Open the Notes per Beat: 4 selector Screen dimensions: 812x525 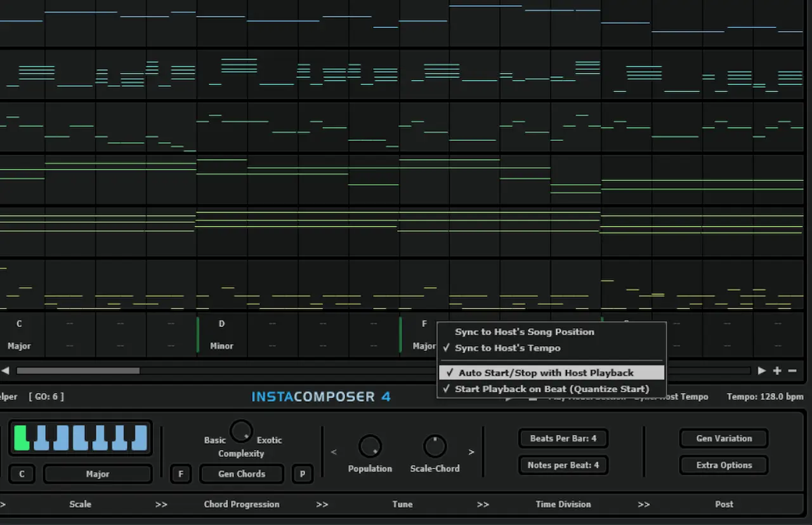[x=563, y=465]
